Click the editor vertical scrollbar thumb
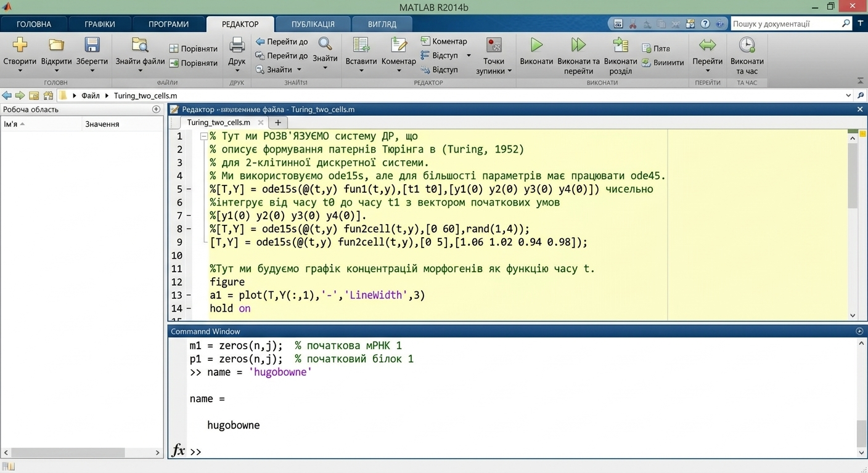This screenshot has height=473, width=868. [853, 177]
